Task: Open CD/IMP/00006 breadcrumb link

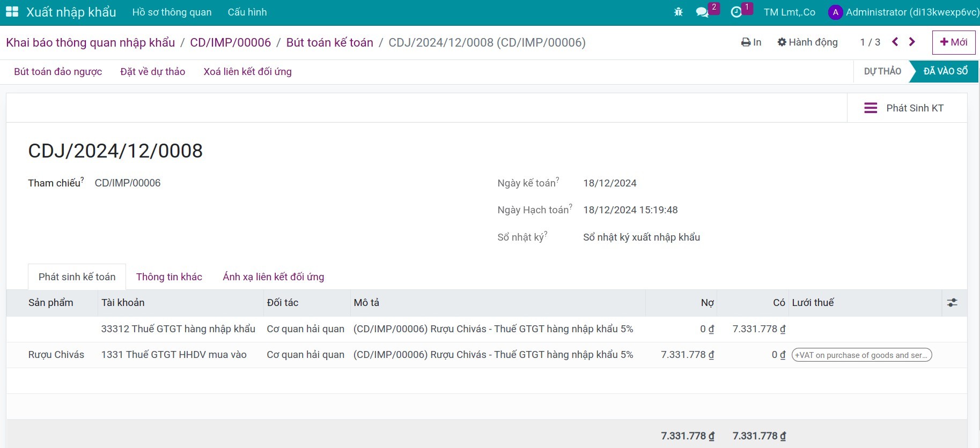Action: pyautogui.click(x=230, y=43)
